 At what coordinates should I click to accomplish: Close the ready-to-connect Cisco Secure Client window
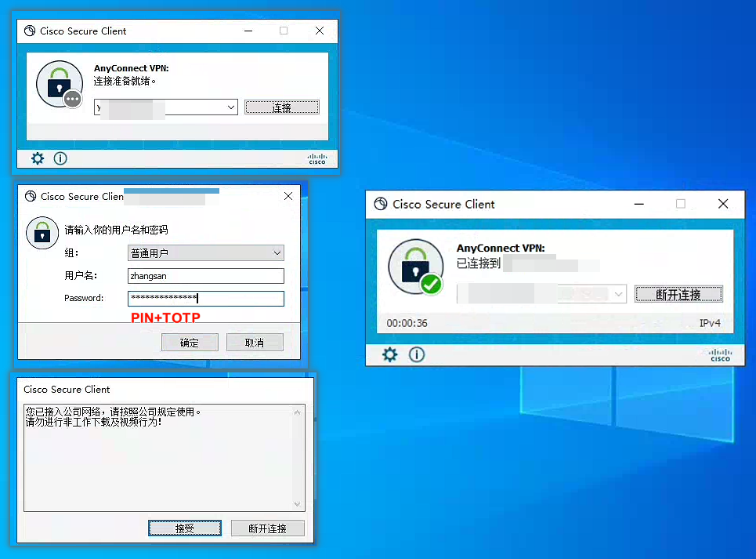[319, 31]
